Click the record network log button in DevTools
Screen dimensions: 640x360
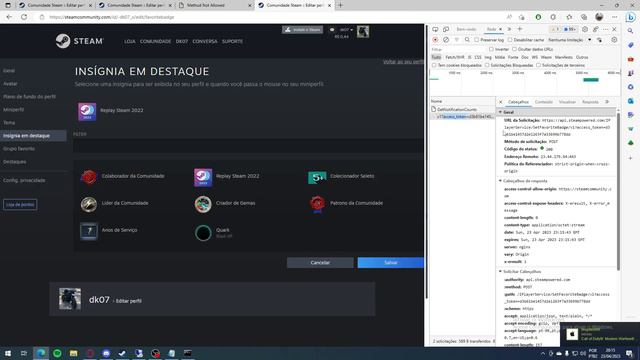pyautogui.click(x=435, y=40)
